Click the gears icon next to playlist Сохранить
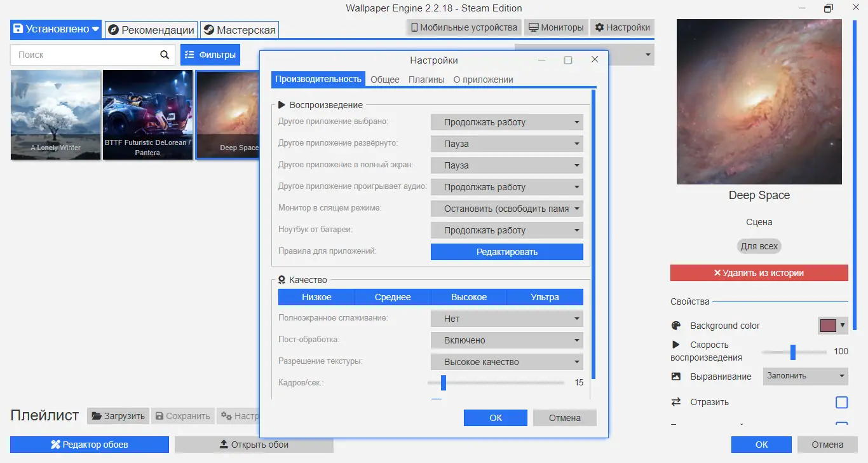 click(x=226, y=416)
